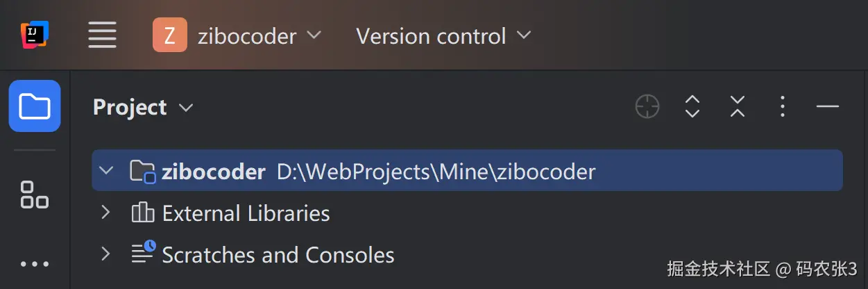Open the Structure tool window icon

coord(35,195)
